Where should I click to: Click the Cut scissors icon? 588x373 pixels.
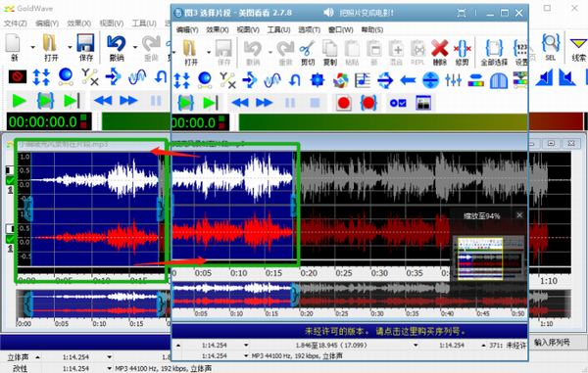click(x=307, y=48)
